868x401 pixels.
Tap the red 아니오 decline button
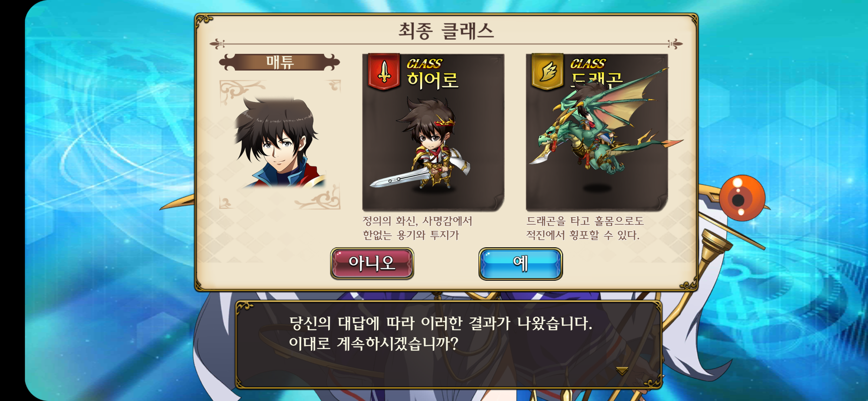point(372,264)
